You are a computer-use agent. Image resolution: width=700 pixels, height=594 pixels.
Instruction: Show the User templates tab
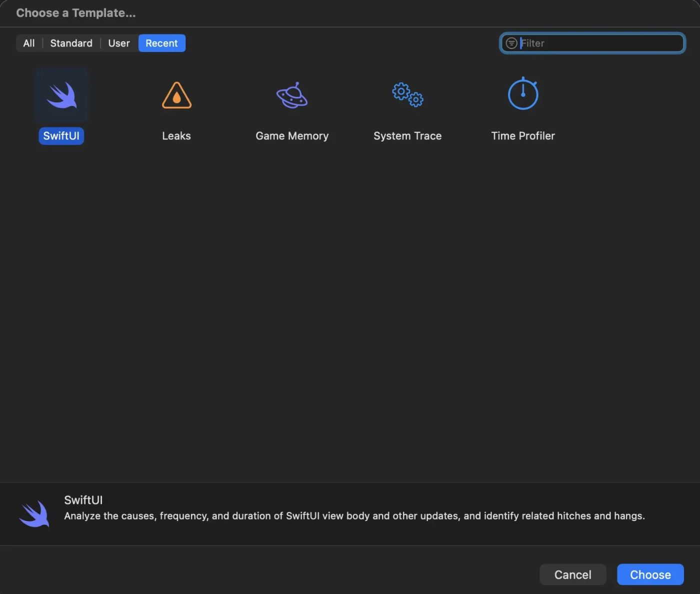119,43
